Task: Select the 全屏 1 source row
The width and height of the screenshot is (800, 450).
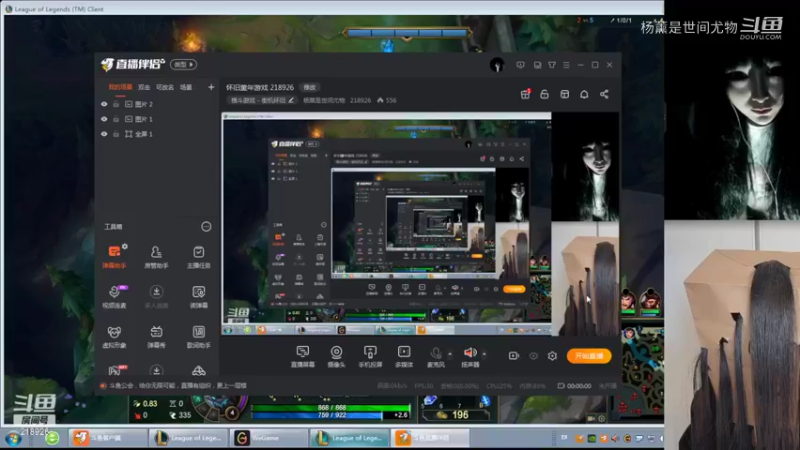Action: [158, 134]
